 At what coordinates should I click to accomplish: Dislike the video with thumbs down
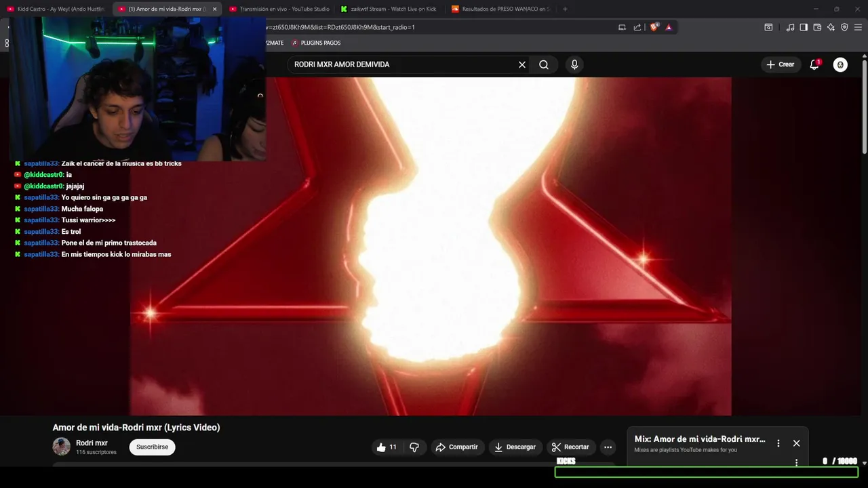(x=414, y=447)
